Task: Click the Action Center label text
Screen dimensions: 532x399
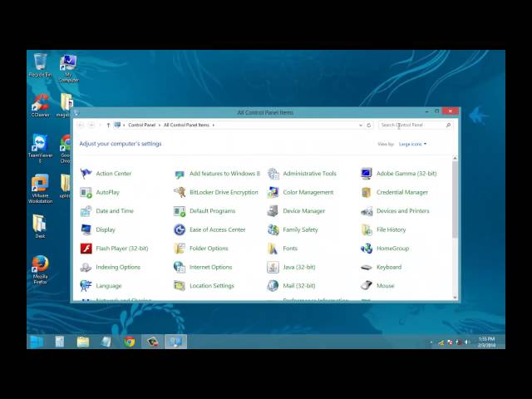Action: click(x=114, y=174)
